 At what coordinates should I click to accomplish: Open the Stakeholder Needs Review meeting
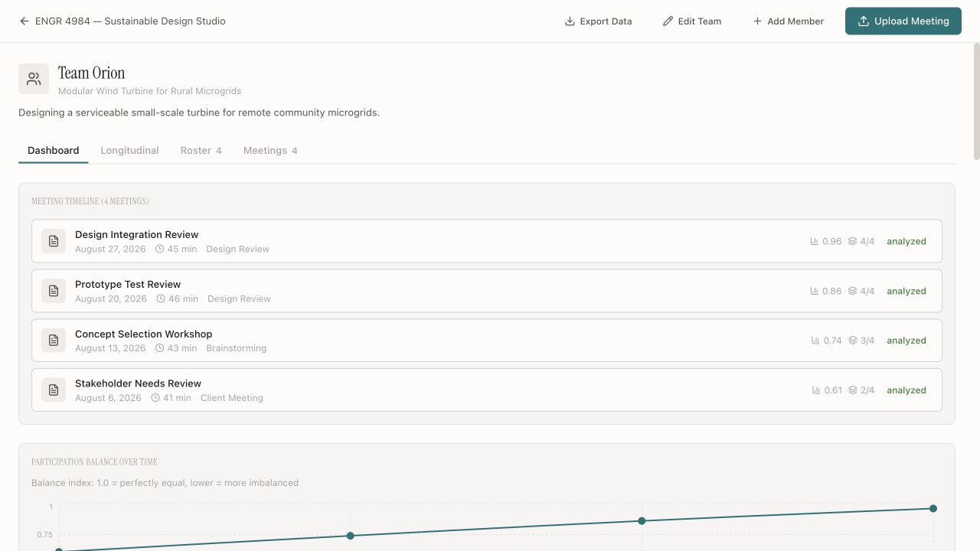(x=487, y=390)
